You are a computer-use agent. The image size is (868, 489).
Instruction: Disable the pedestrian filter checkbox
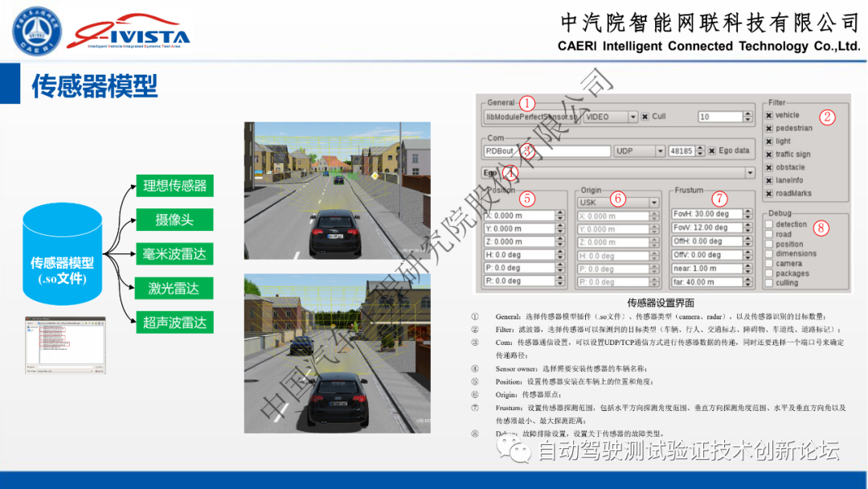[768, 128]
